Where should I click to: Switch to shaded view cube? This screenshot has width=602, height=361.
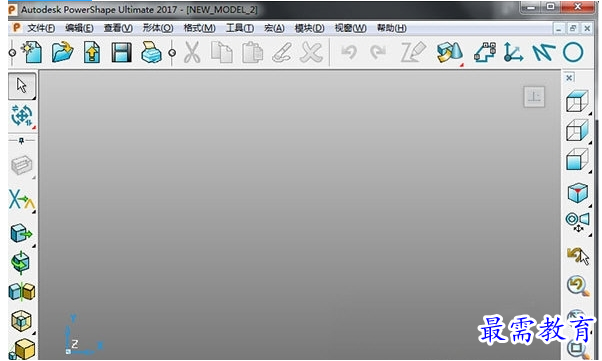coord(577,159)
